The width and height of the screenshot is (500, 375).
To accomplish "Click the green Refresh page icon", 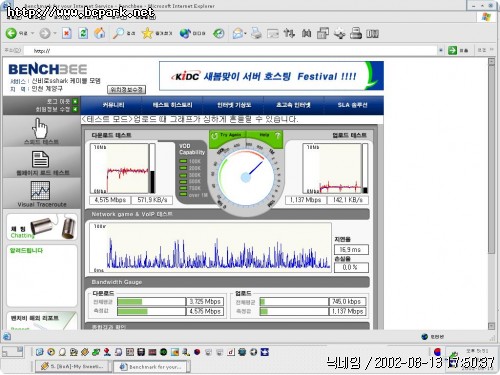I will (x=83, y=33).
